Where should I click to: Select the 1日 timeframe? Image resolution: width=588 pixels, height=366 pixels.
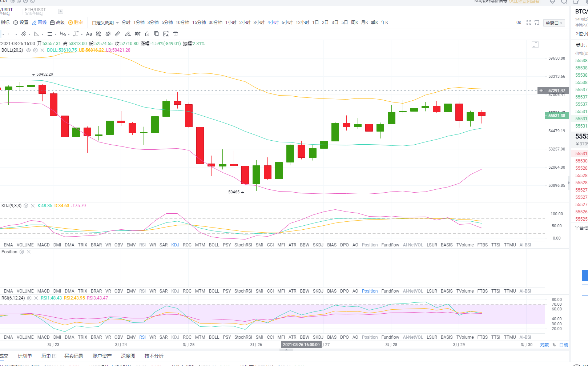coord(315,23)
